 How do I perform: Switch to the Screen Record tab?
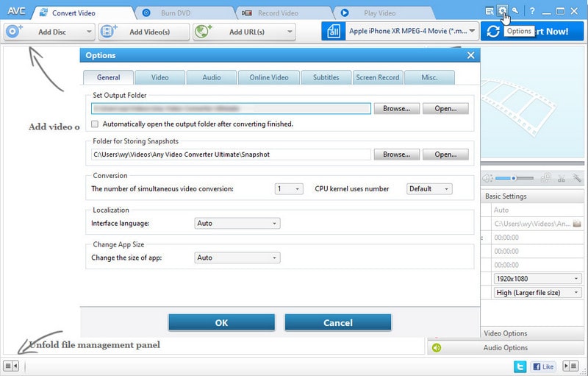pyautogui.click(x=378, y=78)
